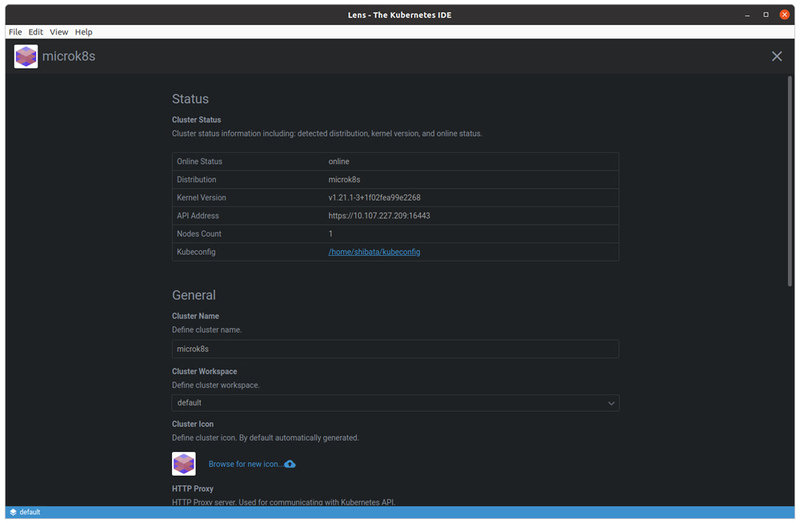Screen dimensions: 800x523
Task: Open the Edit menu
Action: (x=35, y=32)
